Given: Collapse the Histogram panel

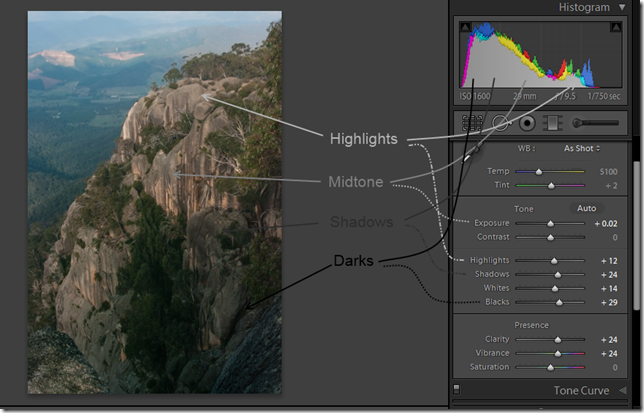Looking at the screenshot, I should pos(622,7).
